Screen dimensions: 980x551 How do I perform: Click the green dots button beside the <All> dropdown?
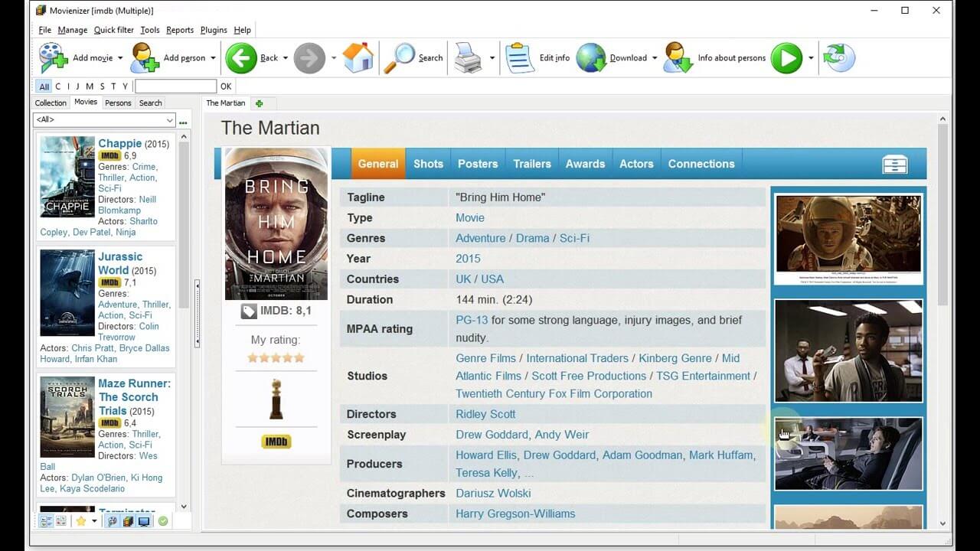tap(183, 121)
